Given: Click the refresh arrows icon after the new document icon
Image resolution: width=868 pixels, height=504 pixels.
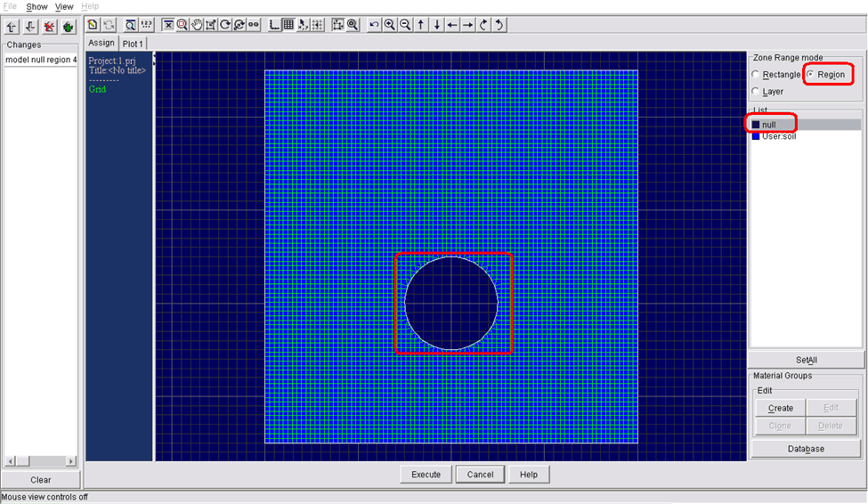Looking at the screenshot, I should click(x=109, y=24).
